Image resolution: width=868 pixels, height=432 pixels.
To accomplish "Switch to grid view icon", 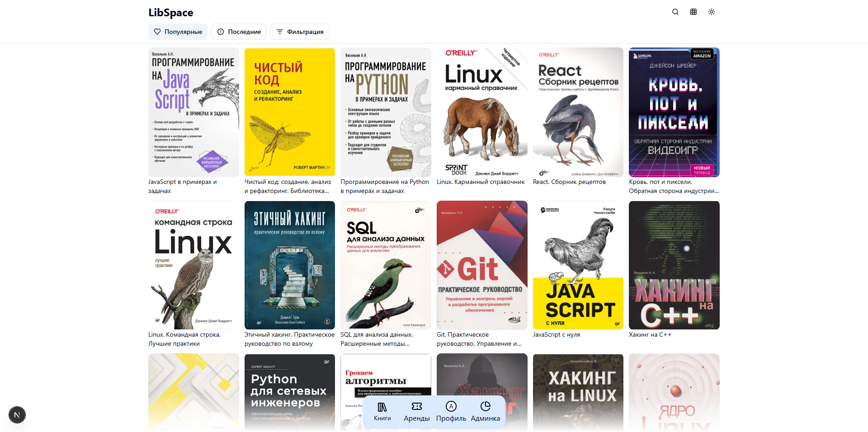I will [x=693, y=12].
